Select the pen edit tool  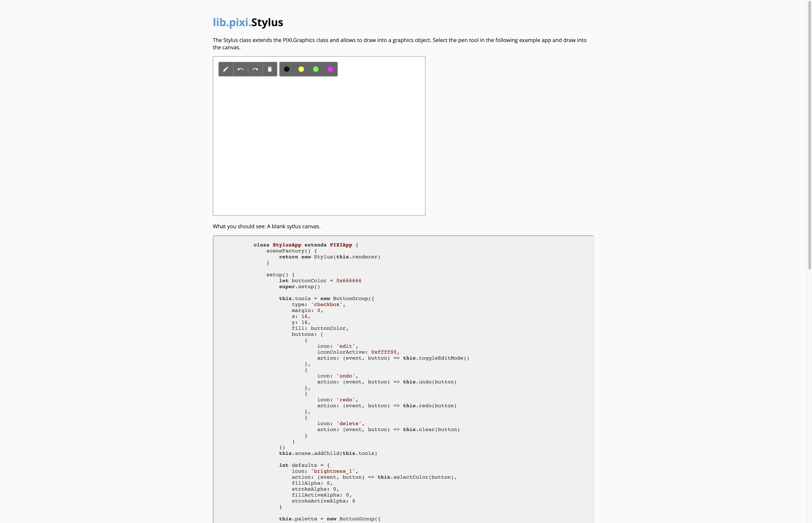click(x=226, y=69)
